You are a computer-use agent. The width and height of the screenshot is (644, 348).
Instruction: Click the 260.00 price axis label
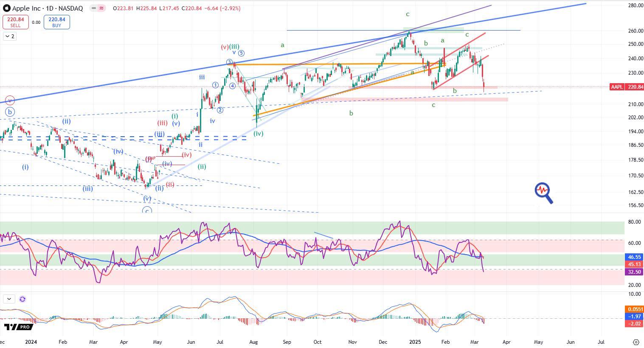click(636, 31)
